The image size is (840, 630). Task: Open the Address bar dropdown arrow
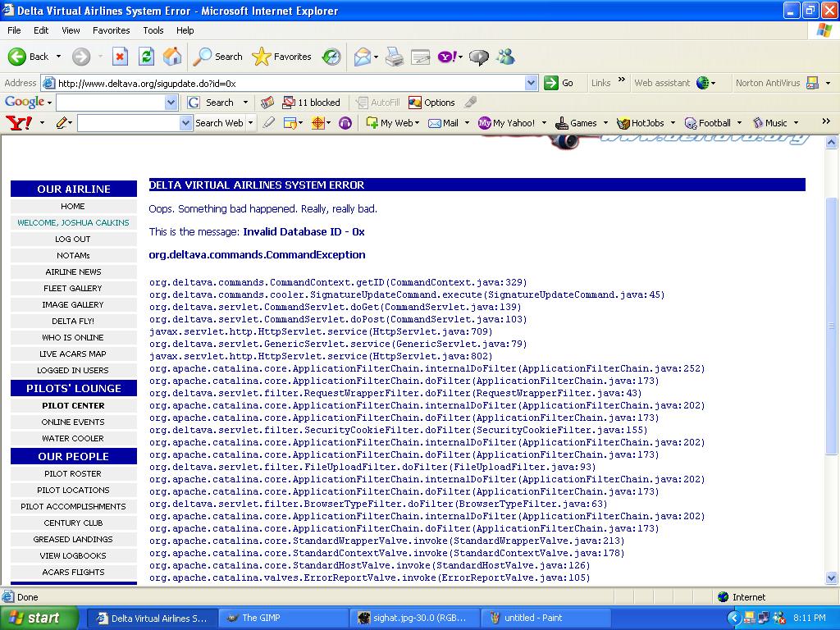pyautogui.click(x=531, y=83)
